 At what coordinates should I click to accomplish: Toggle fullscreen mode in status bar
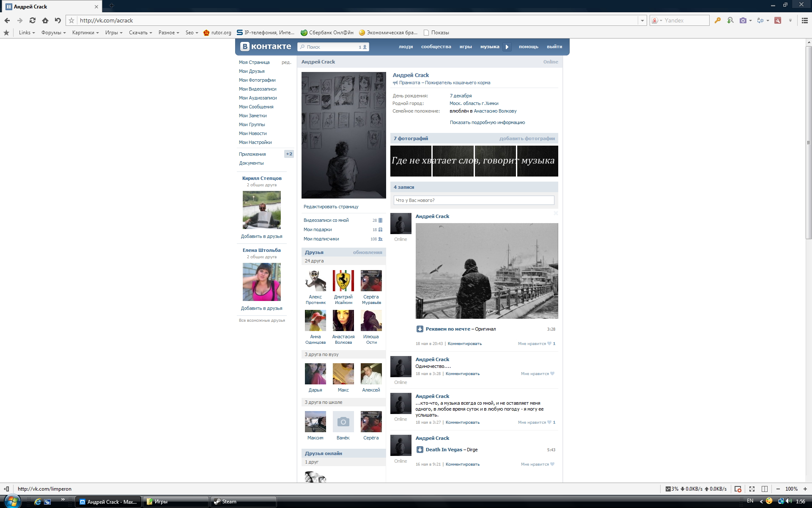[752, 489]
